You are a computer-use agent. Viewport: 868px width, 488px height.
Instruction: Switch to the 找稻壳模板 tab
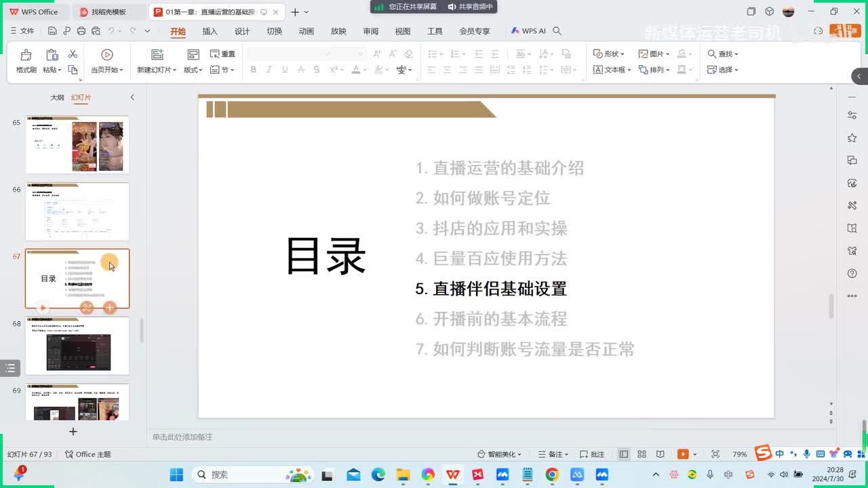point(109,12)
